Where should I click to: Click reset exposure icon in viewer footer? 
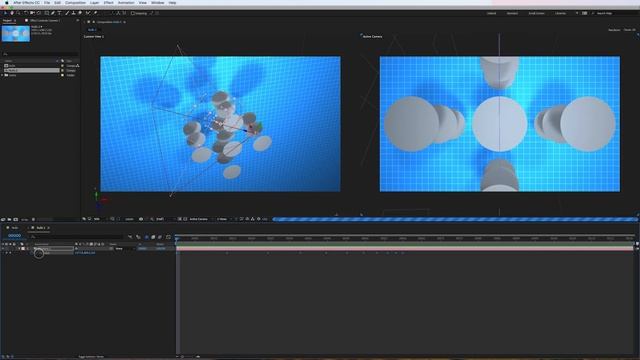(x=259, y=219)
